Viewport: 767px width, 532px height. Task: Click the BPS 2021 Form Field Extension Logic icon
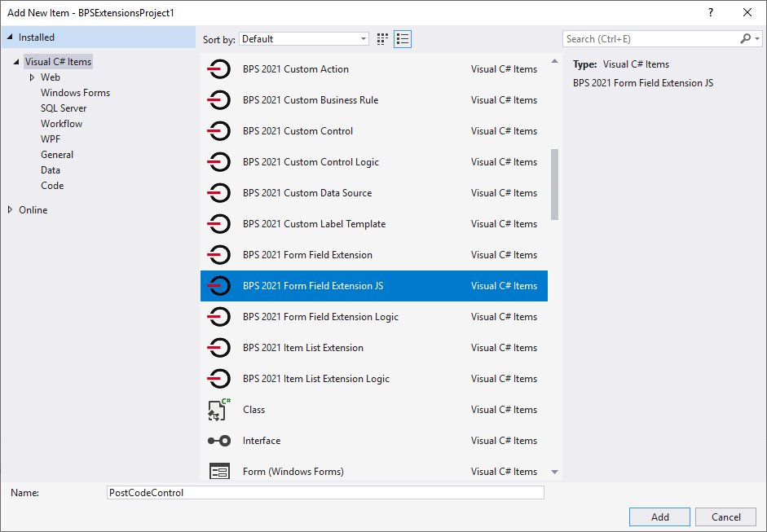click(219, 317)
